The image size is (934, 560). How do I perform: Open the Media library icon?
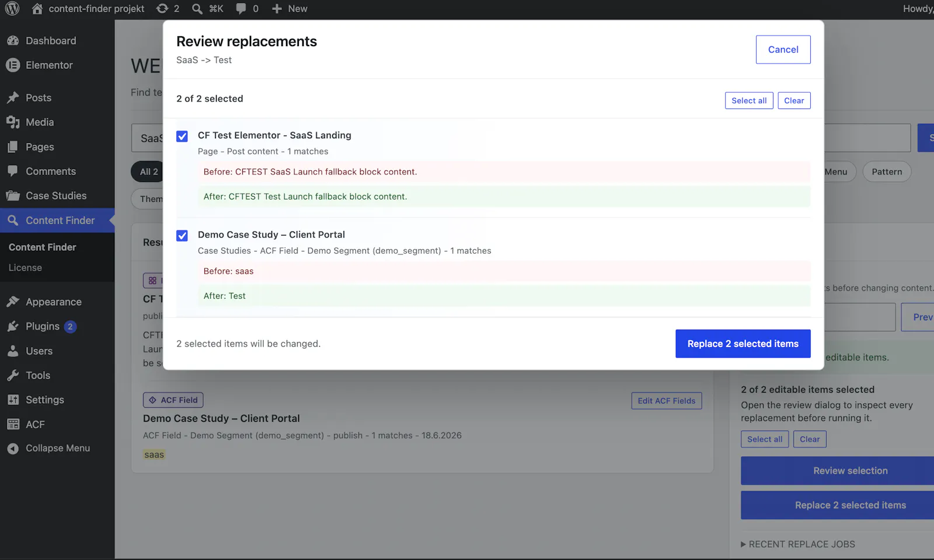13,123
